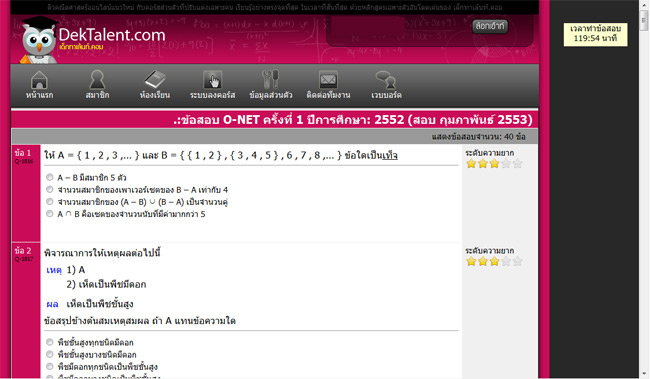Click the สมาชิก menu label
This screenshot has width=650, height=379.
97,95
